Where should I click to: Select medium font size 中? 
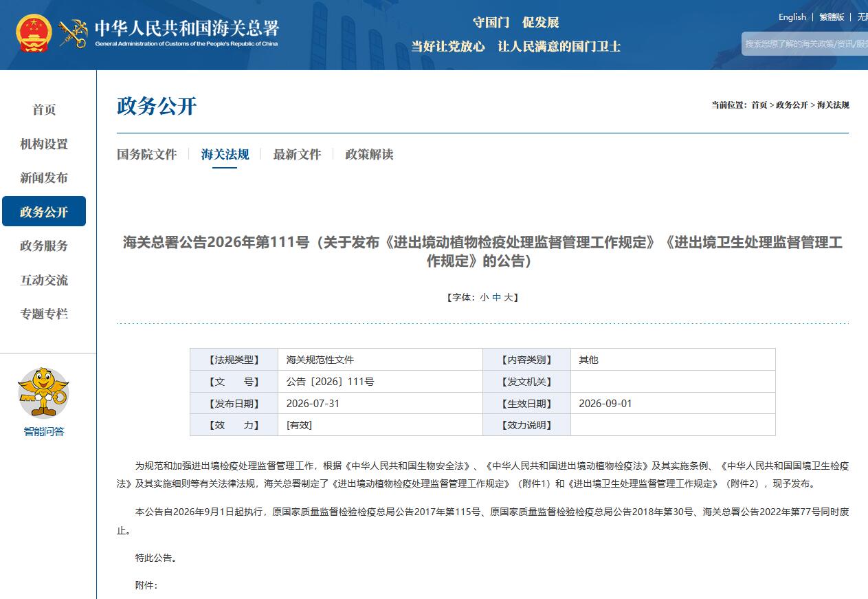496,297
